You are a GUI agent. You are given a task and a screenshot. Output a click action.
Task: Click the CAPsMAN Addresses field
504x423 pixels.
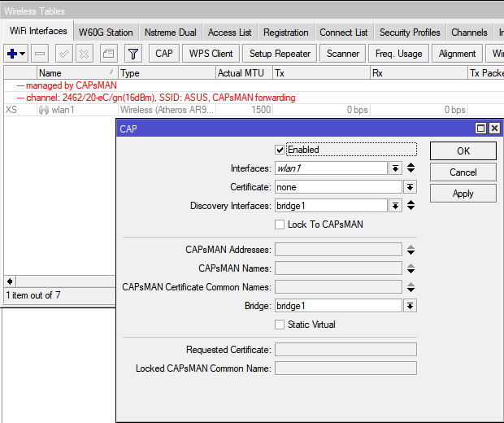[x=338, y=250]
